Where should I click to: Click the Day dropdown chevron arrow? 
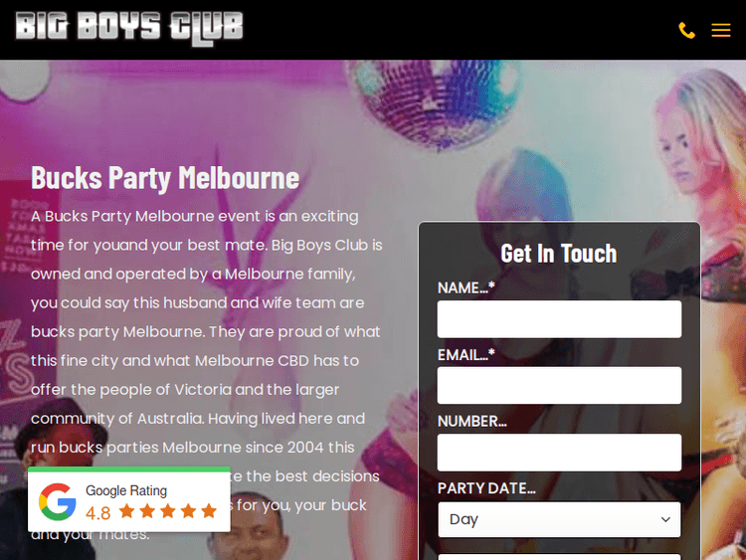tap(665, 519)
